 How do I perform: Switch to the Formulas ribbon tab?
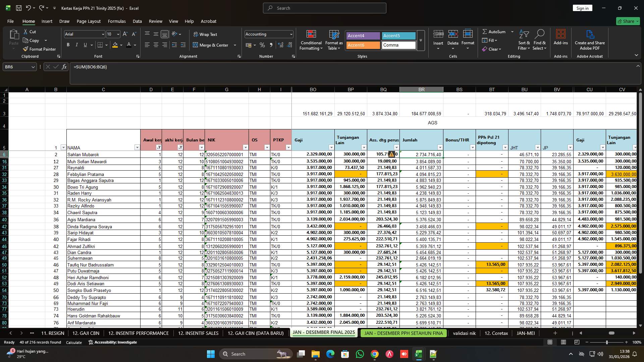pyautogui.click(x=116, y=21)
